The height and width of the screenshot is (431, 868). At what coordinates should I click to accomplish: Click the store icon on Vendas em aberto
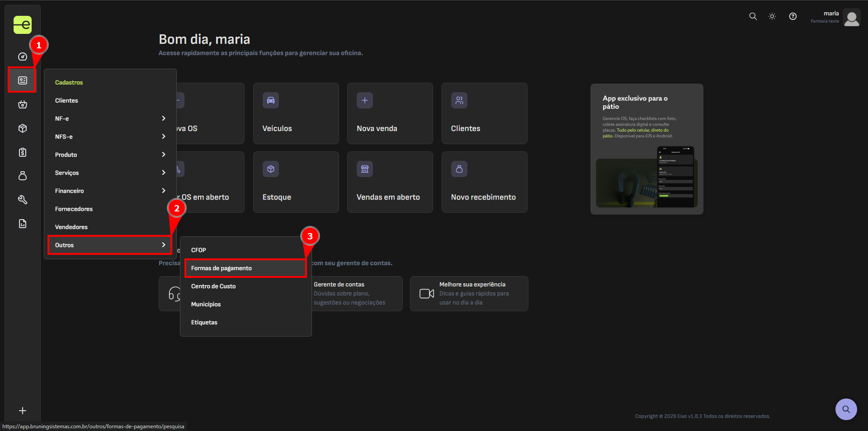pos(365,169)
